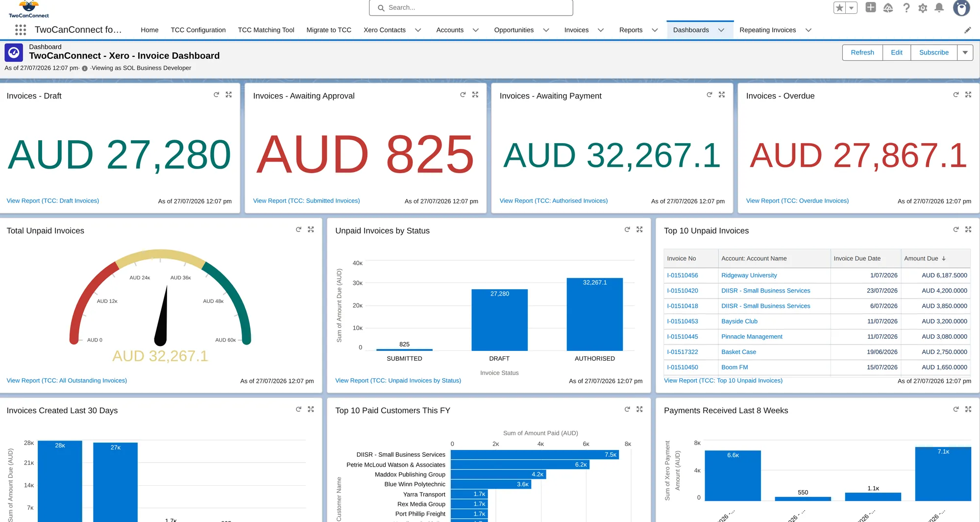Open View Report TCC: Overdue Invoices link

click(x=797, y=200)
